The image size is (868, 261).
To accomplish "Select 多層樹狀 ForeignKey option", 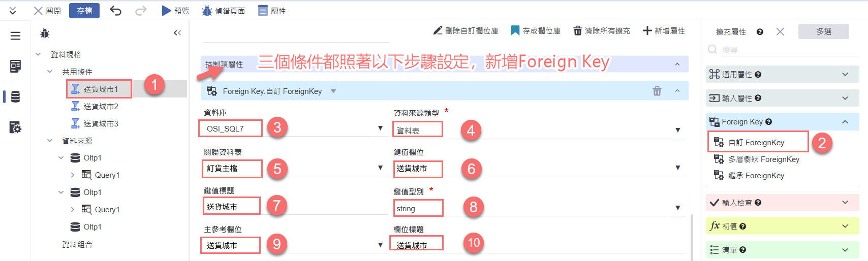I will (x=763, y=159).
